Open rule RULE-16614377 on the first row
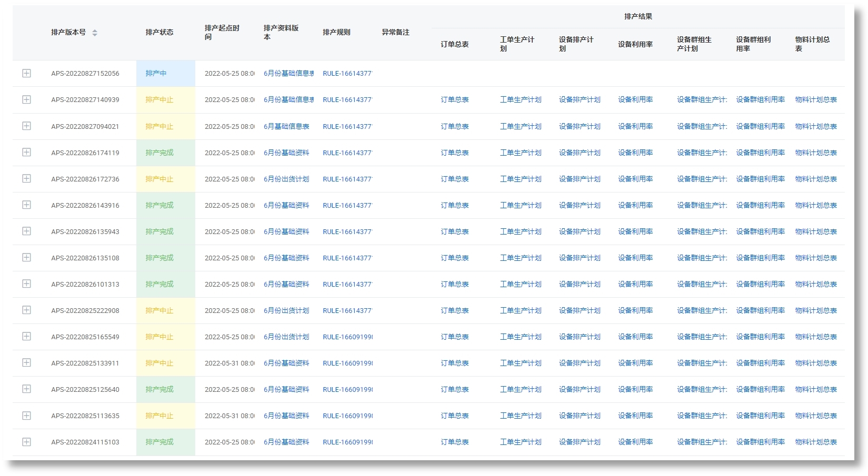Image resolution: width=868 pixels, height=476 pixels. coord(348,74)
